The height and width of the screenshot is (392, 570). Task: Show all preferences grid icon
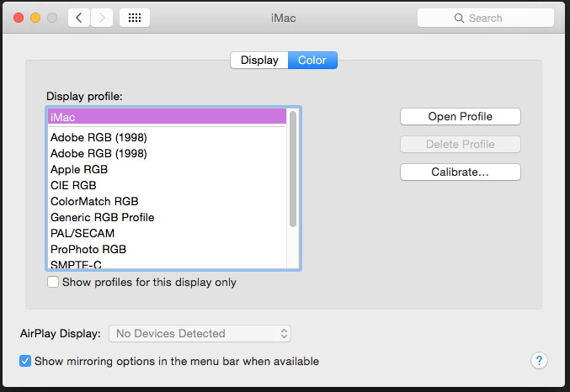(x=135, y=18)
